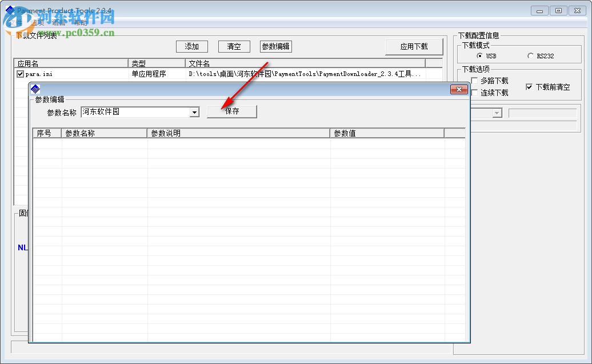The image size is (592, 364).
Task: Enable the 多路下载 option
Action: point(473,81)
